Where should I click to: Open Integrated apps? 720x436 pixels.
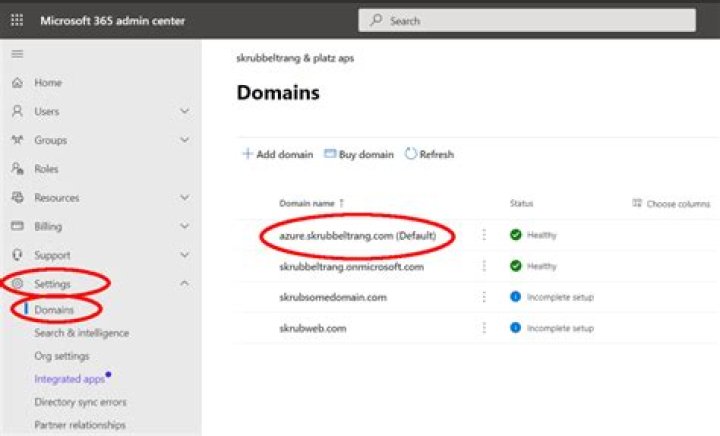pyautogui.click(x=70, y=379)
